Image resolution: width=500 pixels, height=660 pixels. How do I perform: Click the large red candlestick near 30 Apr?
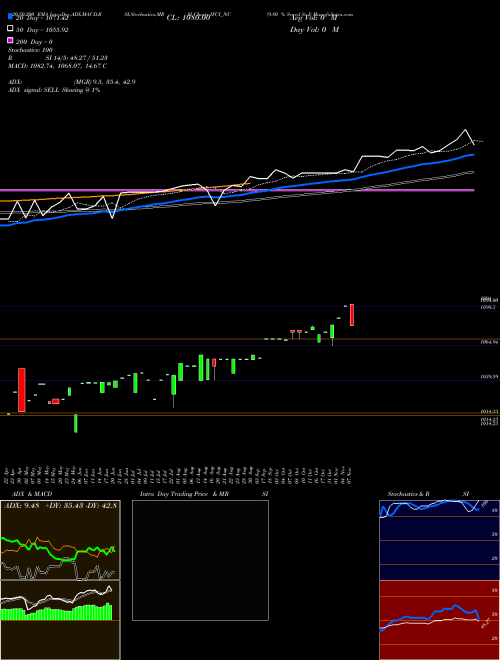coord(21,390)
